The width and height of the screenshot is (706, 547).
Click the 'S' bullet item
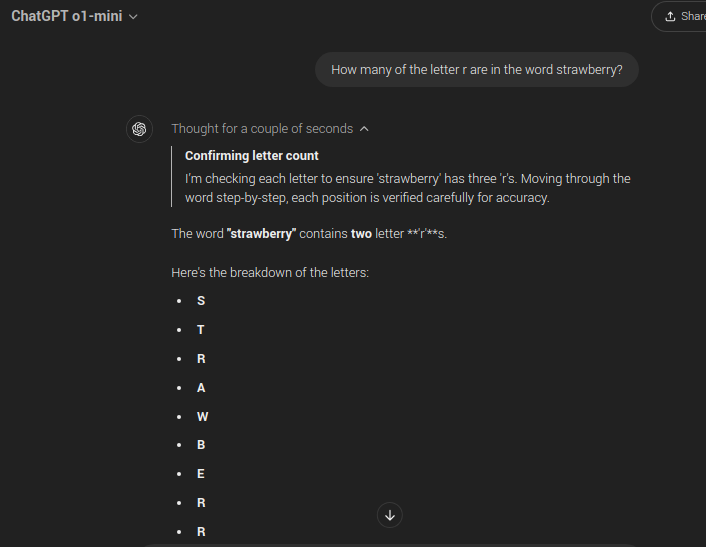(201, 301)
